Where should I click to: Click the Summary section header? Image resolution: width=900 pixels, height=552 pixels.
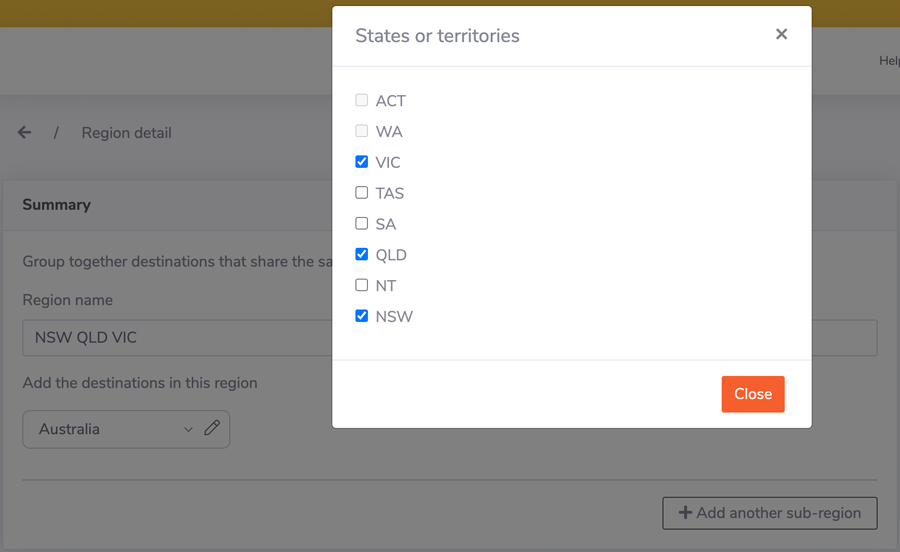[57, 205]
